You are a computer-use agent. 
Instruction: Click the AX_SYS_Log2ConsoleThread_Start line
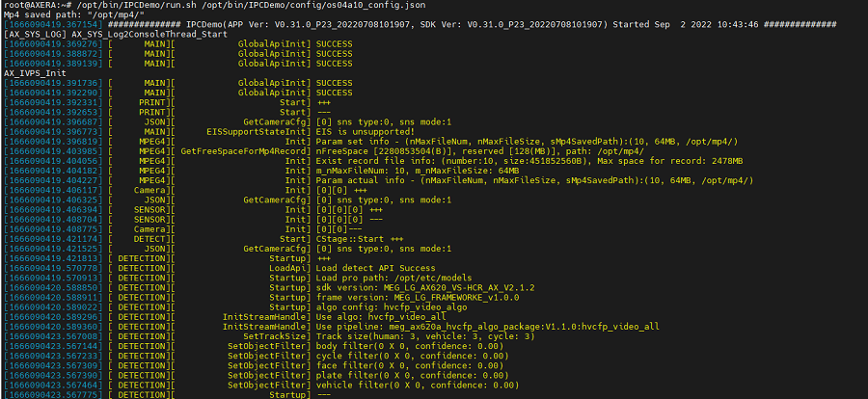click(115, 35)
